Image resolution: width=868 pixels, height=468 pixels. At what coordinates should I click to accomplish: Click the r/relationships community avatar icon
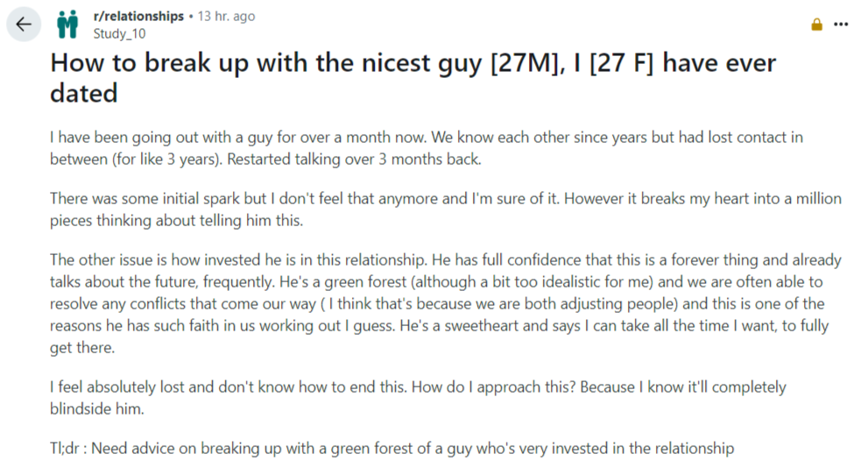[67, 25]
